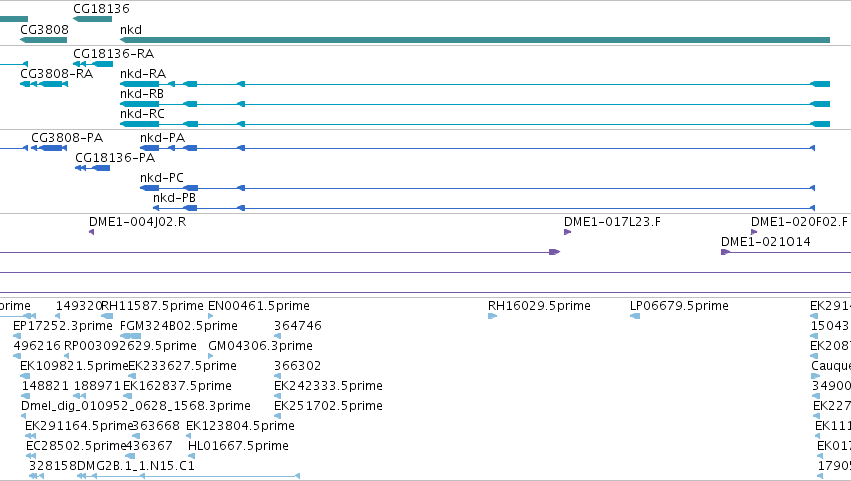Open the Dmel_dig_010952_0628_1568.3prime label

tap(136, 407)
